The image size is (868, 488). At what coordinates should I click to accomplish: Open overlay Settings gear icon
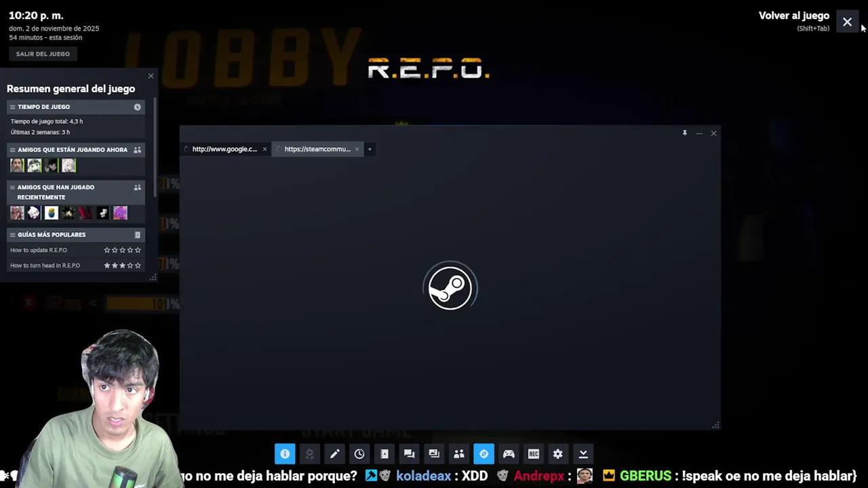(x=558, y=454)
